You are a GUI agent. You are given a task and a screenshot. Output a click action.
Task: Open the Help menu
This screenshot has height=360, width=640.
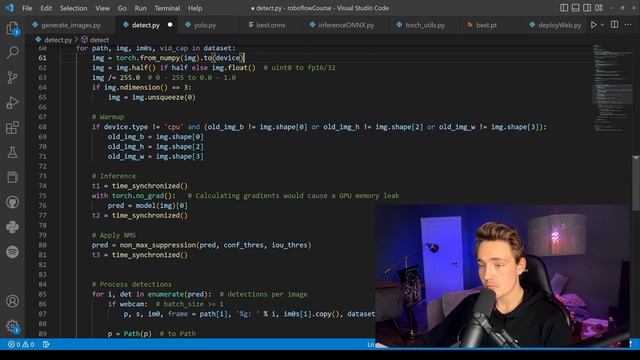coord(195,8)
